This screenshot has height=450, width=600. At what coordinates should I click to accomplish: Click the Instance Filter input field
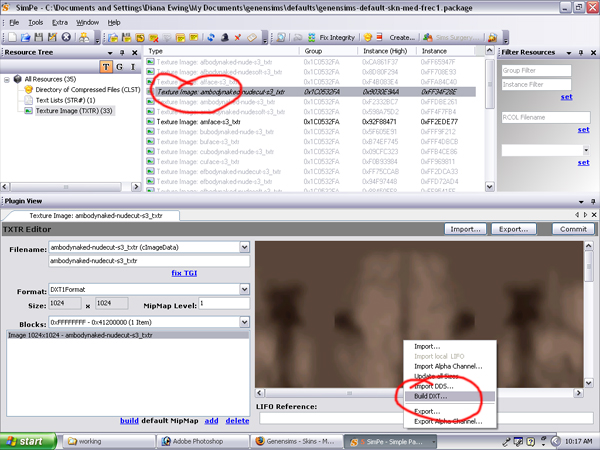tap(536, 84)
